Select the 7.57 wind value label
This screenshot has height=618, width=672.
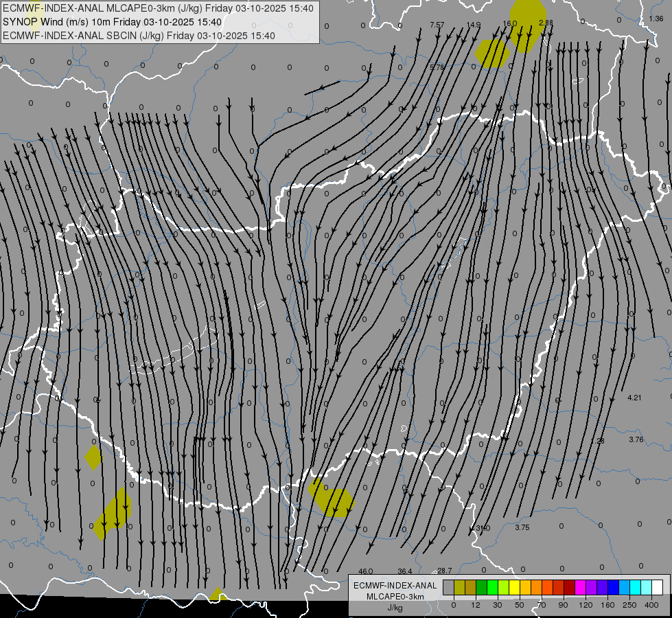point(437,25)
